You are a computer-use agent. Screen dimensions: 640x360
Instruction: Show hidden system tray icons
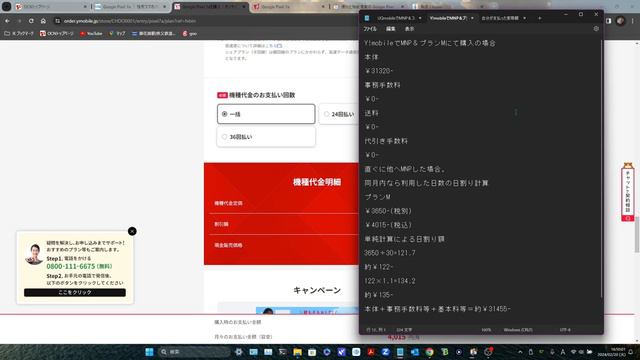point(520,352)
